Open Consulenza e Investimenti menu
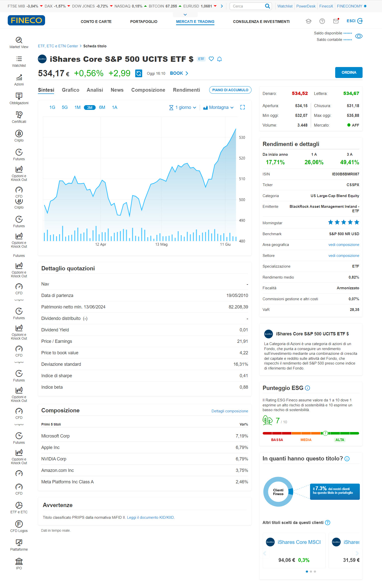Viewport: 382px width, 588px height. click(261, 22)
